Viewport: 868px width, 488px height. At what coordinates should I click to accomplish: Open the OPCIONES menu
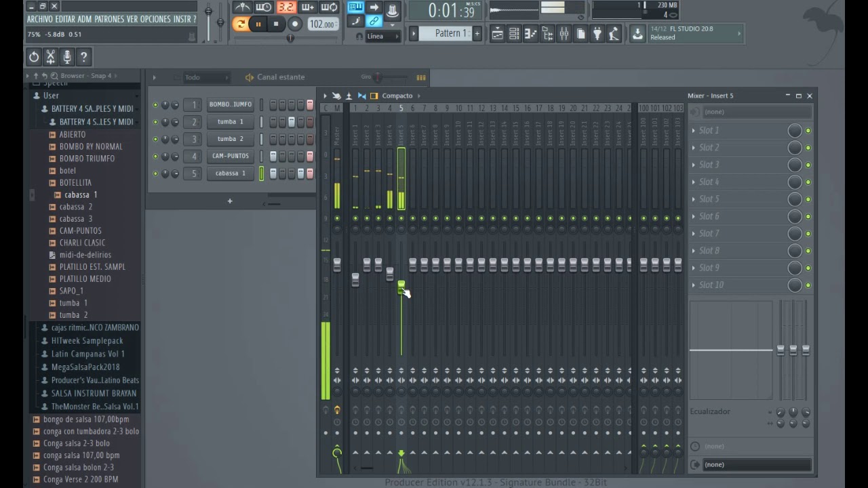tap(155, 19)
